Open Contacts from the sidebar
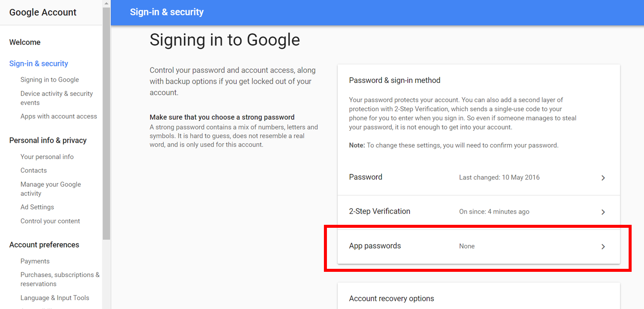This screenshot has width=644, height=309. click(34, 171)
